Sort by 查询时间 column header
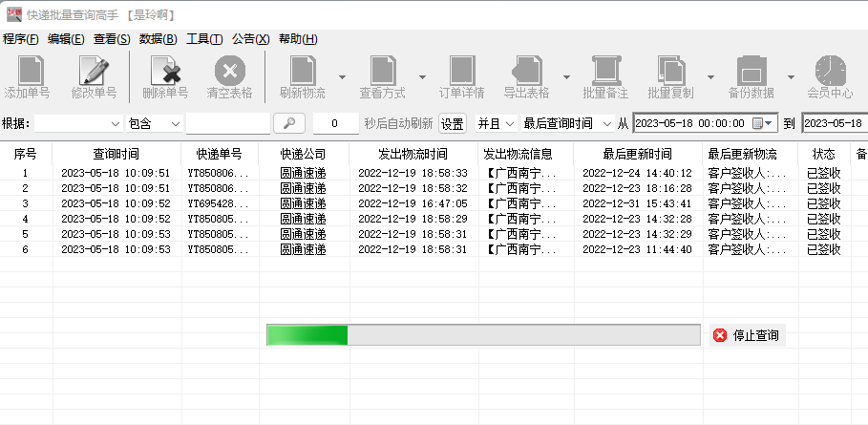Screen dimensions: 868x425 [116, 154]
